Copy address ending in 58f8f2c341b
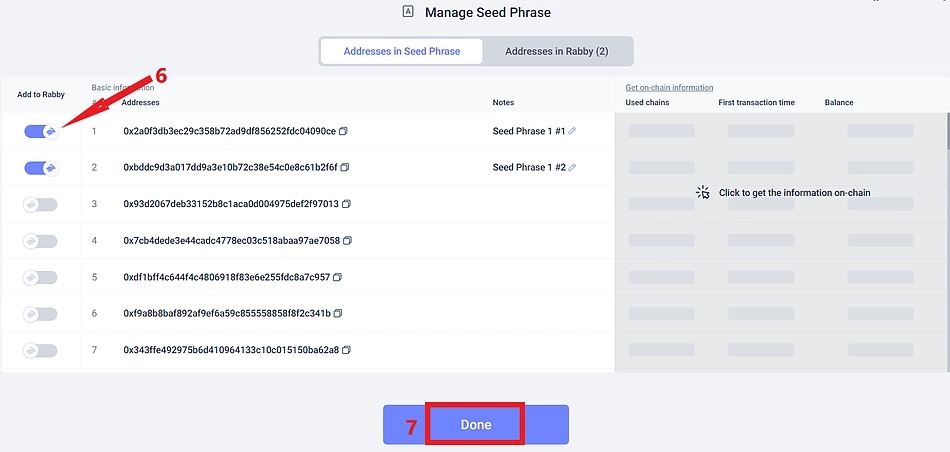 pos(338,314)
